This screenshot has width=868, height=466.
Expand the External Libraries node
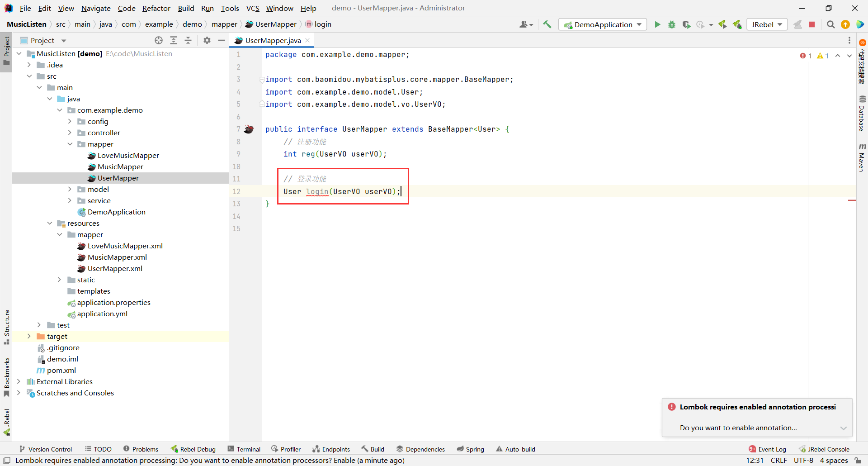pos(19,381)
